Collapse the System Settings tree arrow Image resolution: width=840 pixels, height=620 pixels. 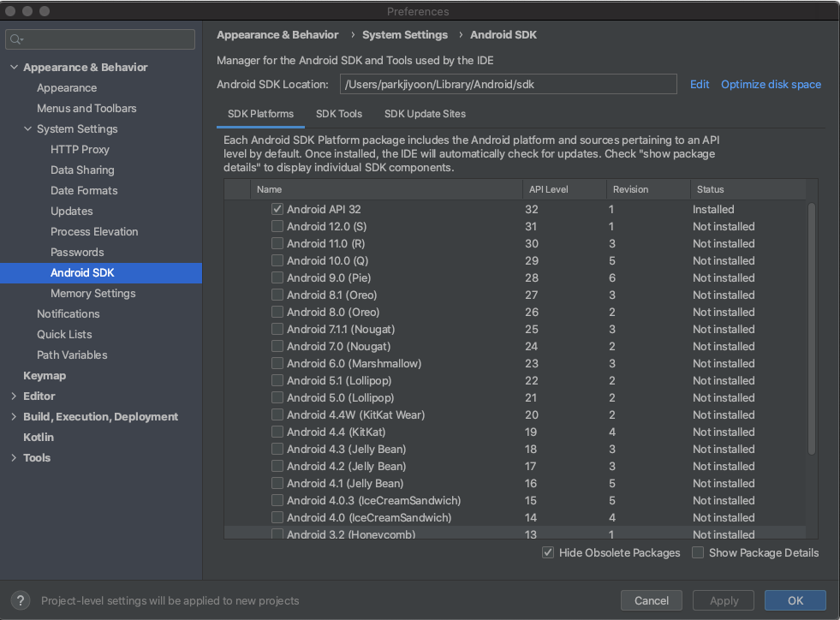(28, 128)
